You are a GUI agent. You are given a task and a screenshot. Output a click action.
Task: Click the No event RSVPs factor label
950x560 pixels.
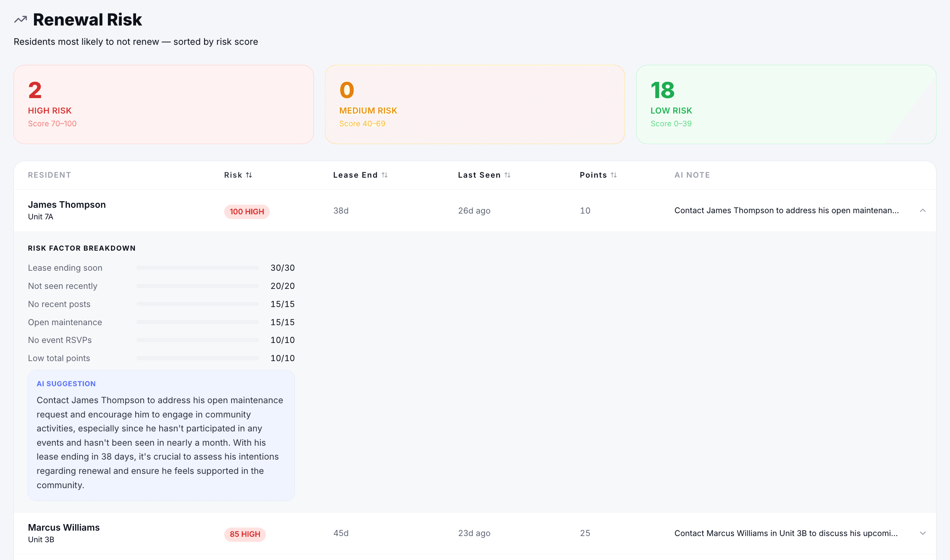pos(60,340)
